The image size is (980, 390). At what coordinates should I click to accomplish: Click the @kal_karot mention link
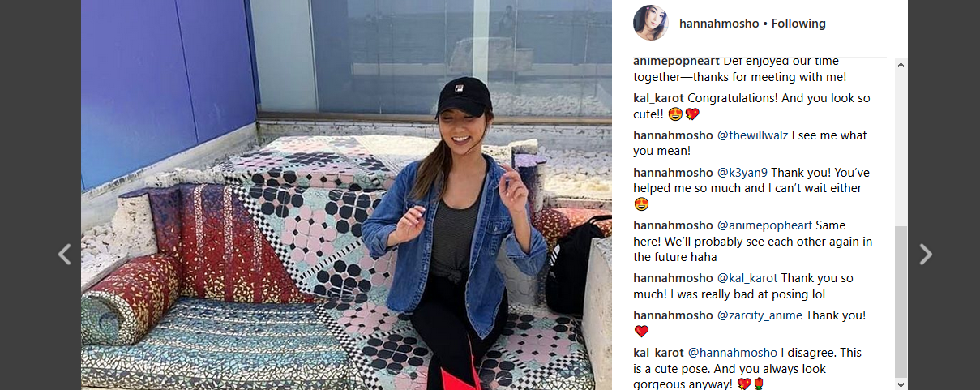pyautogui.click(x=747, y=278)
